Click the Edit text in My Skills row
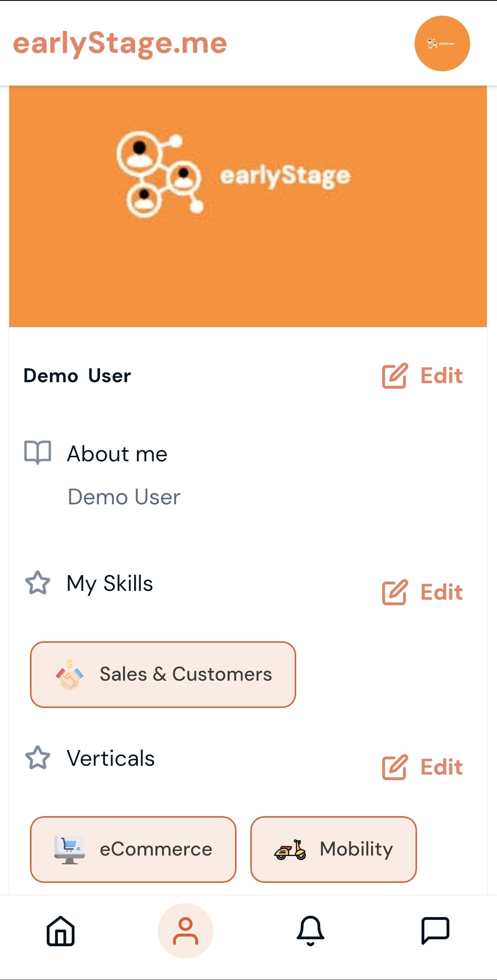 (441, 592)
